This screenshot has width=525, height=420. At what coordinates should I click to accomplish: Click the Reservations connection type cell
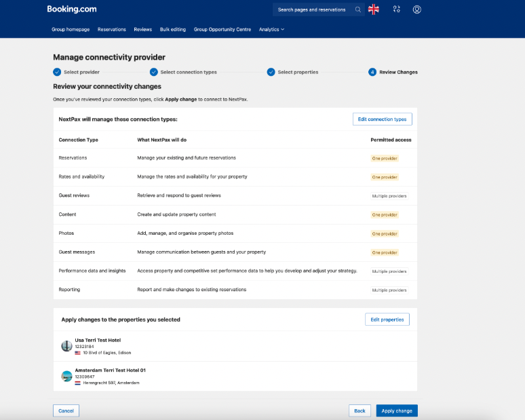(73, 157)
